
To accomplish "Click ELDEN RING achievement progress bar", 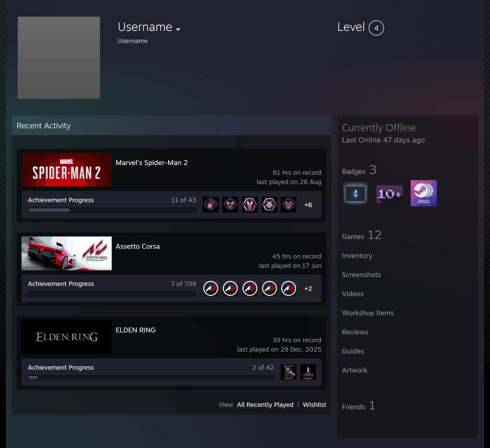I will 151,378.
